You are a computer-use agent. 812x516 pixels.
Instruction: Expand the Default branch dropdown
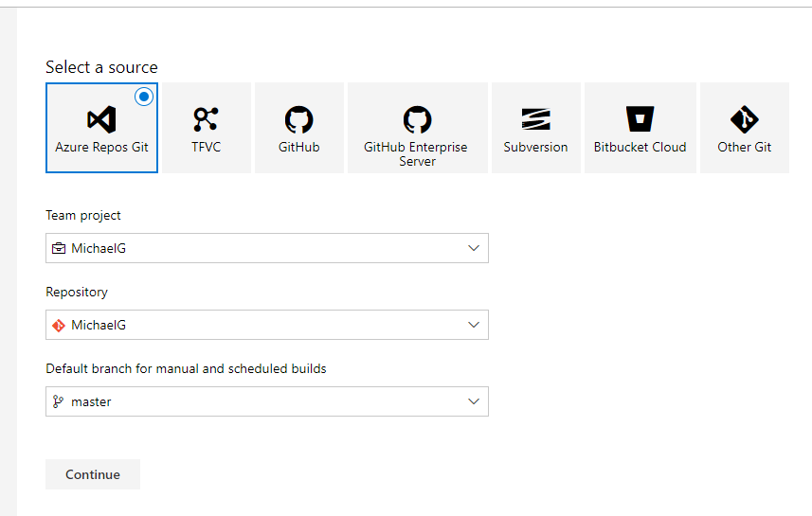(266, 401)
